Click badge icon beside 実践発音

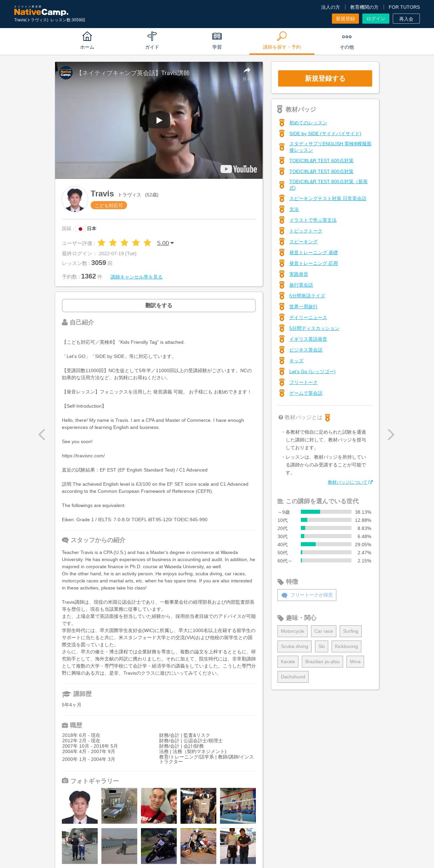click(282, 274)
